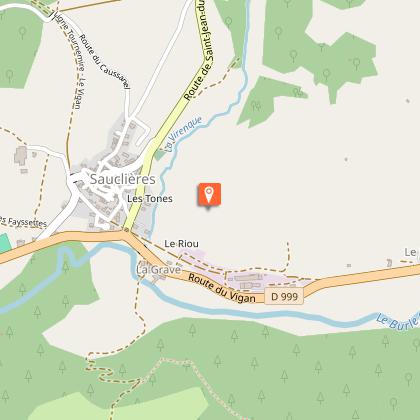Click the Sauclières village name label
Screen dimensions: 420x420
(123, 179)
